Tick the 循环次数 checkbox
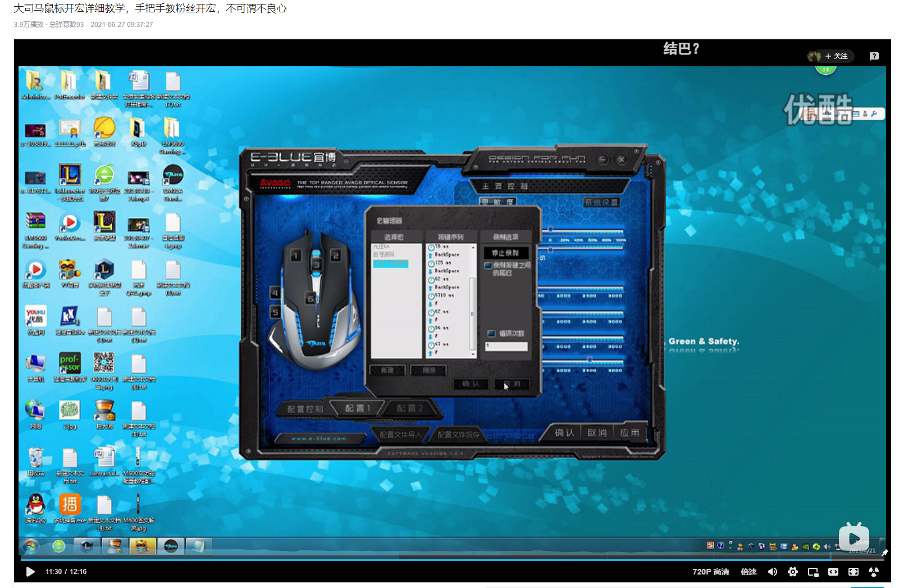 pyautogui.click(x=491, y=334)
